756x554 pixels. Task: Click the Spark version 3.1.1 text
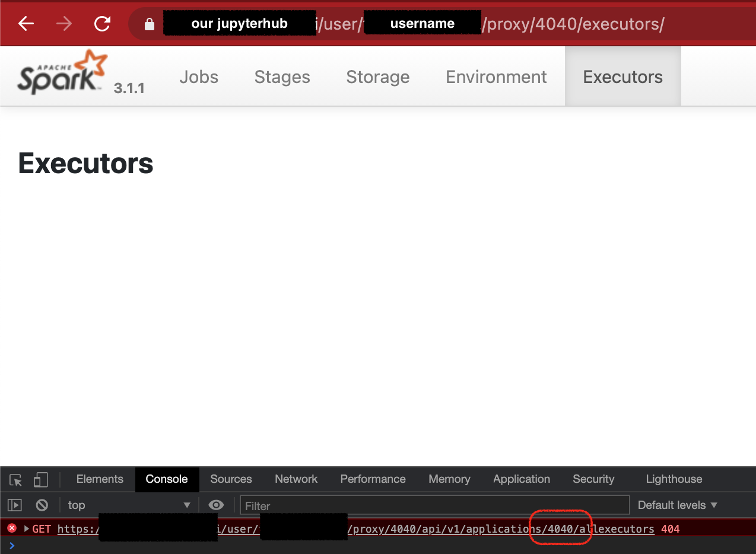(129, 89)
